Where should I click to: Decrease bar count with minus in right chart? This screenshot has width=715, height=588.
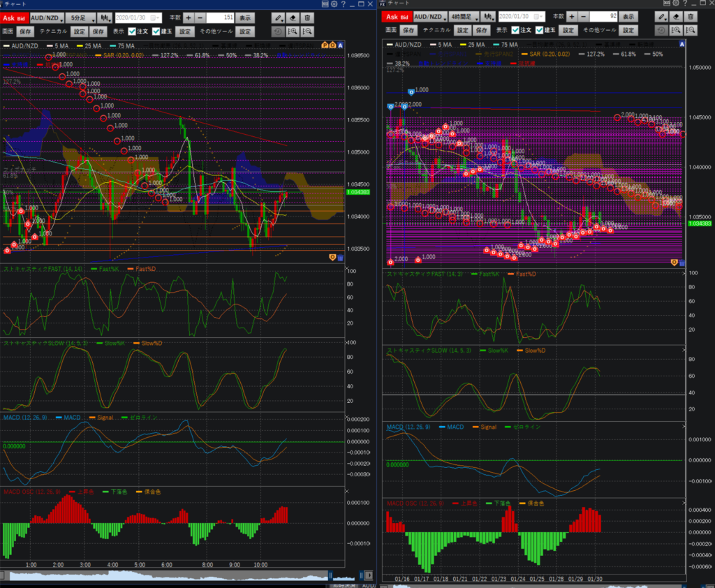coord(582,16)
